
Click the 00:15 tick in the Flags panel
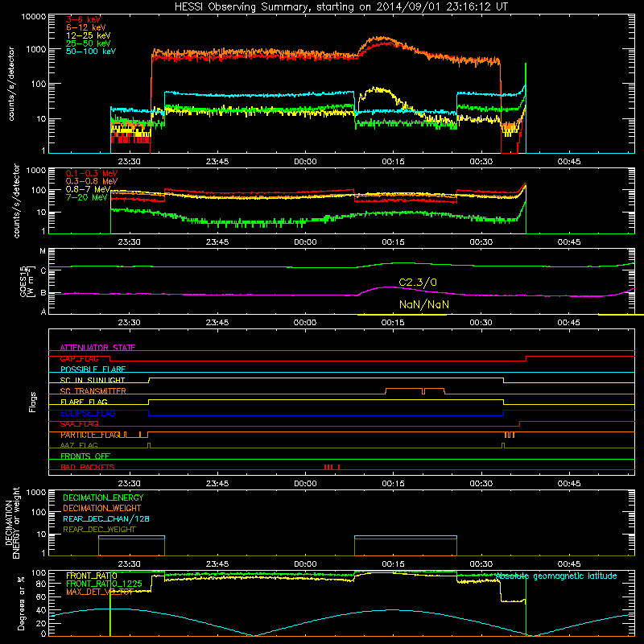[x=393, y=484]
